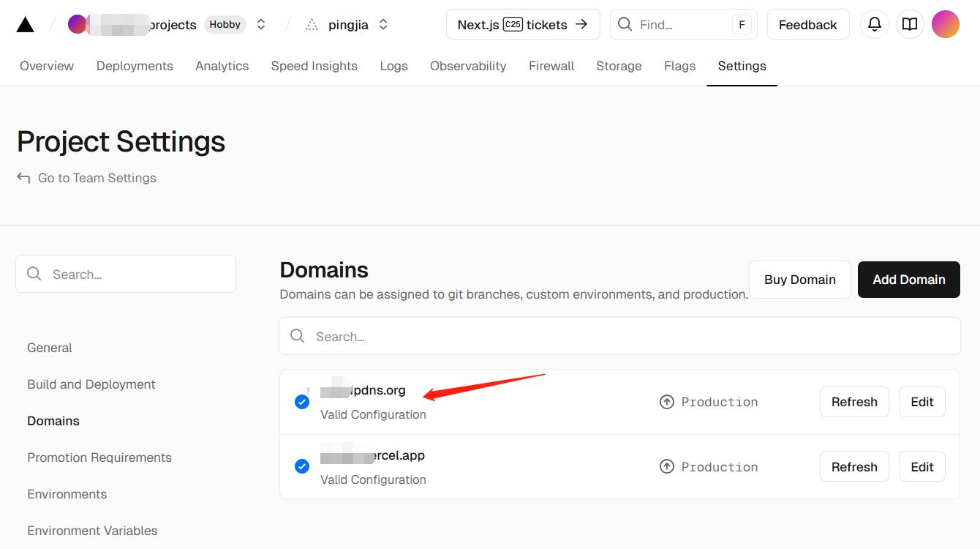Open the notifications bell

(874, 25)
